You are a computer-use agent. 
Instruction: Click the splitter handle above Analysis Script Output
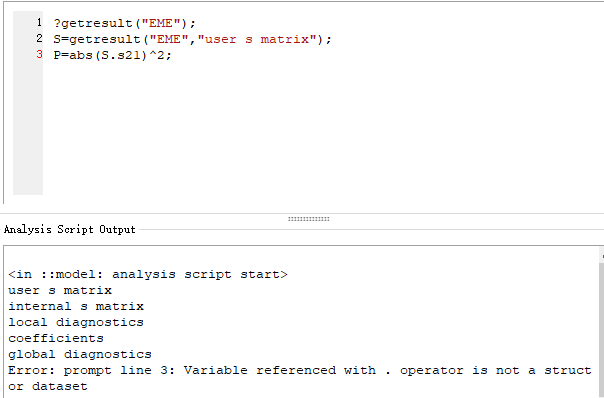(x=309, y=219)
